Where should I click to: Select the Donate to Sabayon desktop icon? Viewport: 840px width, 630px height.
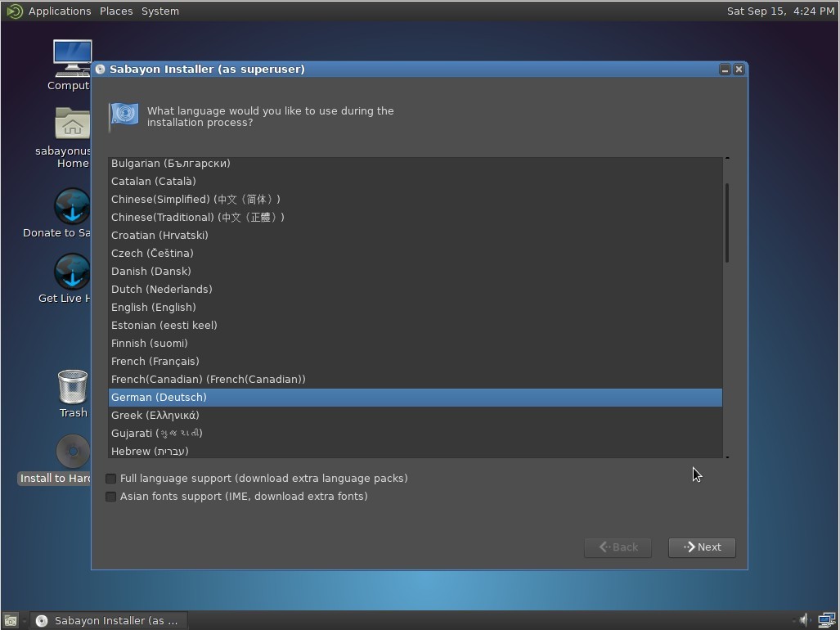(x=72, y=205)
